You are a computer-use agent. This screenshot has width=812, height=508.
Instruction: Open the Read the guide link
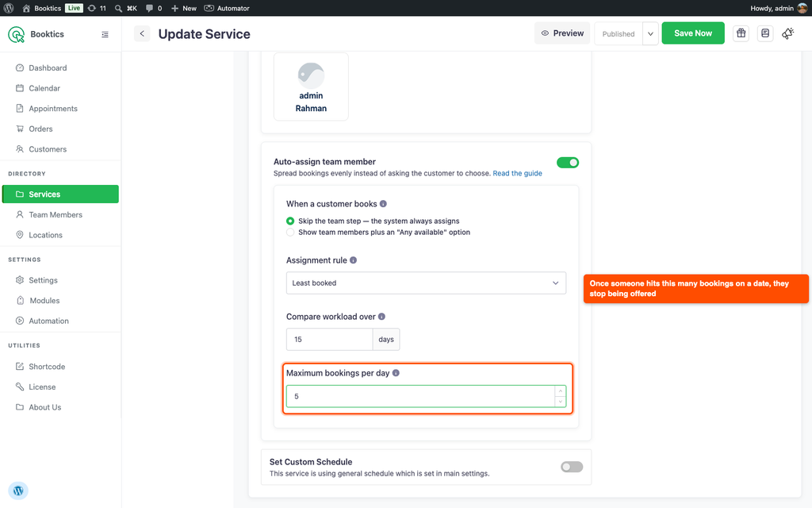(517, 173)
